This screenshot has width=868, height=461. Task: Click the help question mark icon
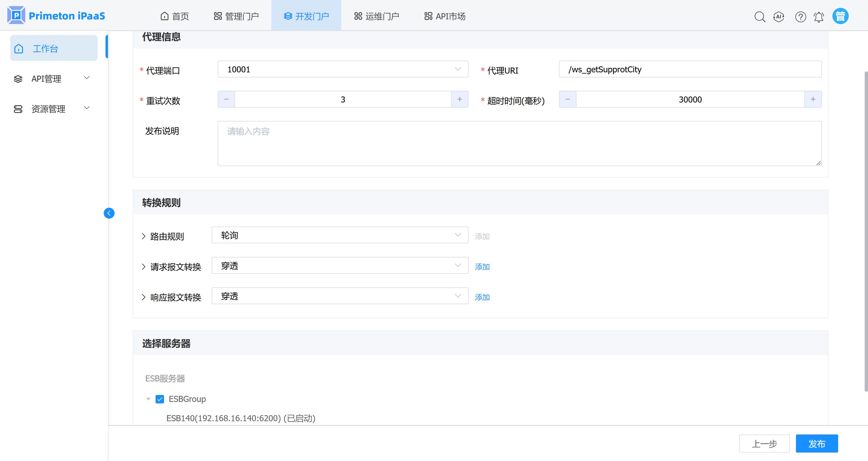[800, 17]
